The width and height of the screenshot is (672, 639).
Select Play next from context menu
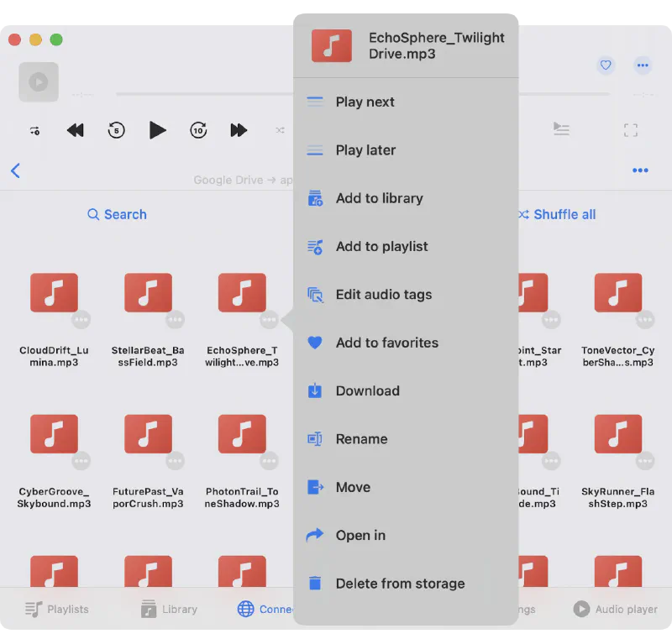tap(365, 102)
